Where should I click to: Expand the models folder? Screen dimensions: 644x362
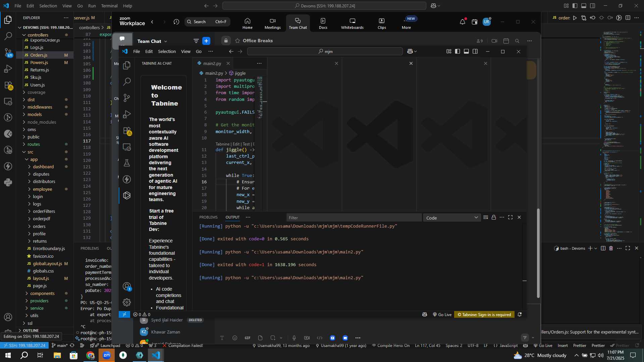point(35,115)
